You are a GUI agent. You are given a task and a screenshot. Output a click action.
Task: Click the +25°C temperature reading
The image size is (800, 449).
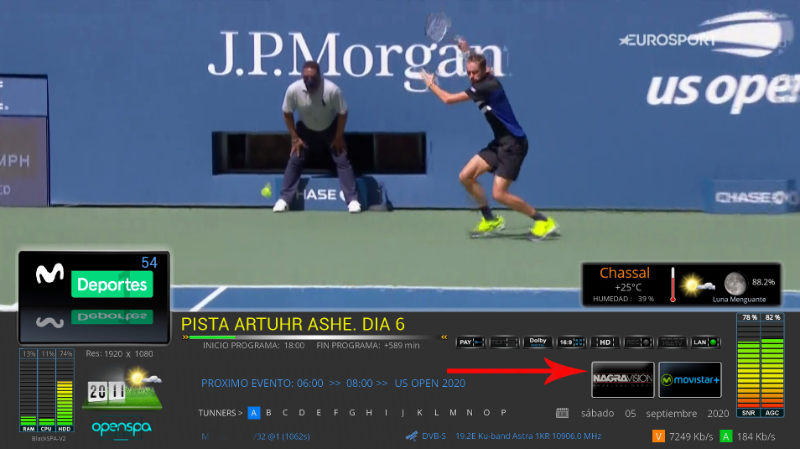628,287
